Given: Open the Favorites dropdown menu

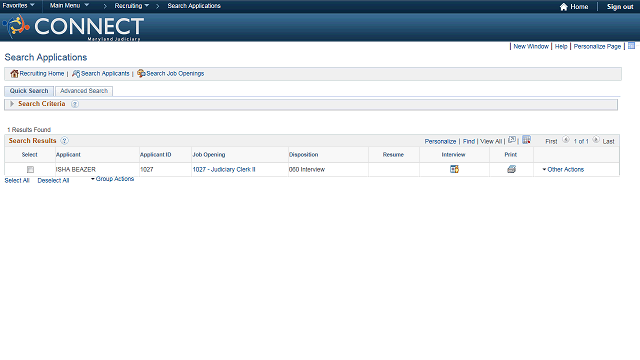Looking at the screenshot, I should tap(18, 6).
